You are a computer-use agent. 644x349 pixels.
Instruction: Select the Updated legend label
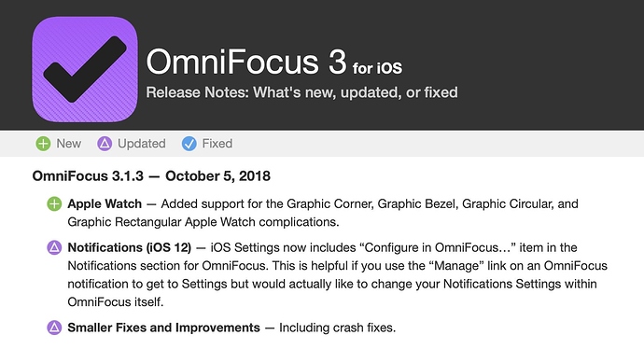coord(141,144)
